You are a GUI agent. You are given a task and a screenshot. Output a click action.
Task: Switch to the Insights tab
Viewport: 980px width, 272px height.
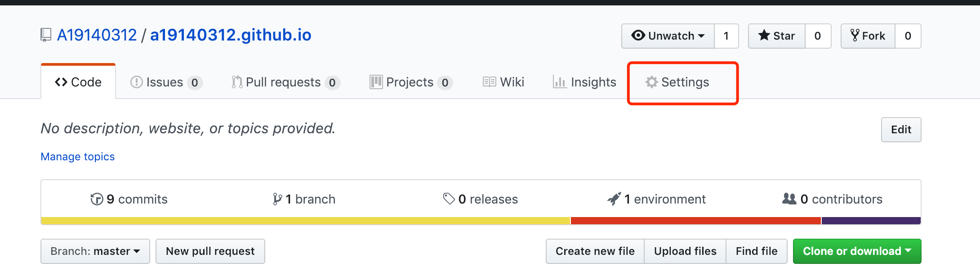click(584, 82)
